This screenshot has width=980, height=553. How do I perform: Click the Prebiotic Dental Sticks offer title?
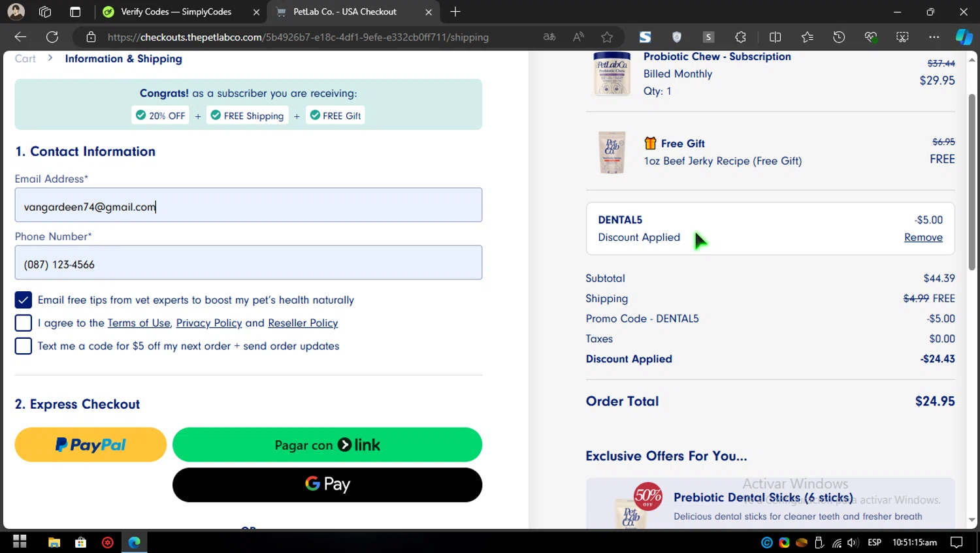click(x=763, y=498)
